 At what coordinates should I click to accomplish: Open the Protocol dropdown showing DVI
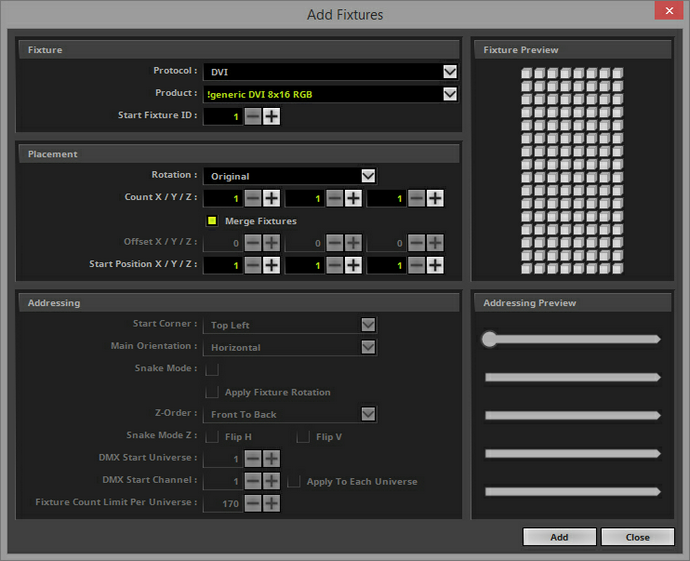tap(450, 72)
